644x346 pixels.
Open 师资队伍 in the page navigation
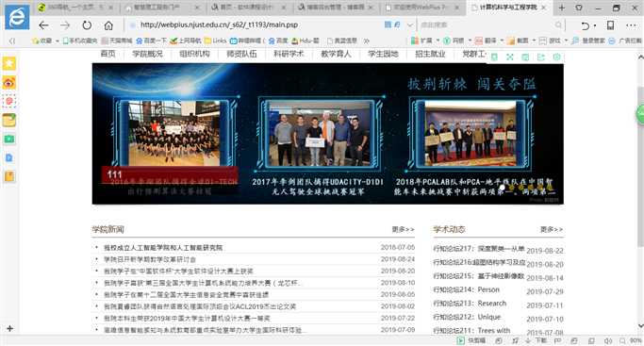click(x=241, y=54)
